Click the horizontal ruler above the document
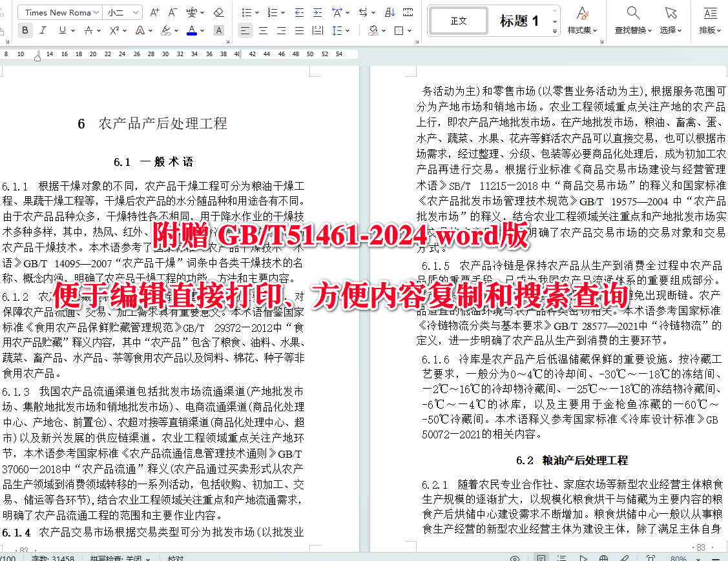728x561 pixels. (x=194, y=55)
